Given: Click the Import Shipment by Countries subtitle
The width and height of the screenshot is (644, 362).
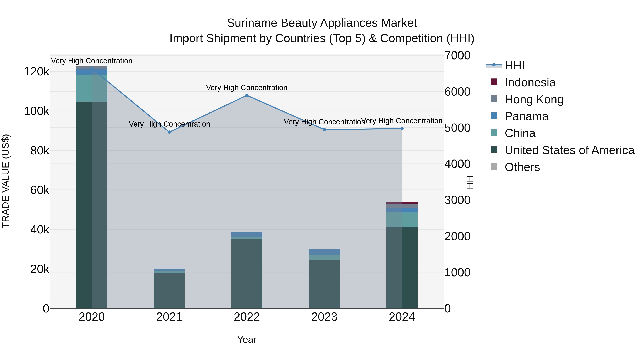Looking at the screenshot, I should pos(322,38).
